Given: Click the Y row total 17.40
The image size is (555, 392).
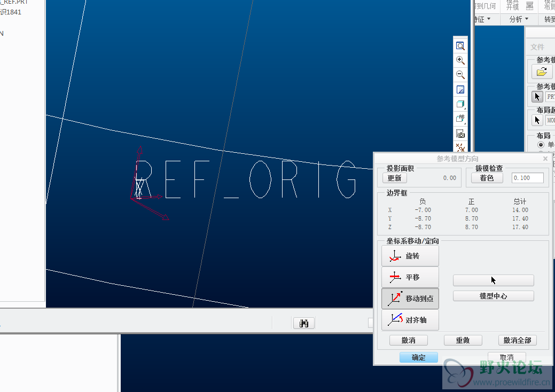Looking at the screenshot, I should [x=520, y=218].
